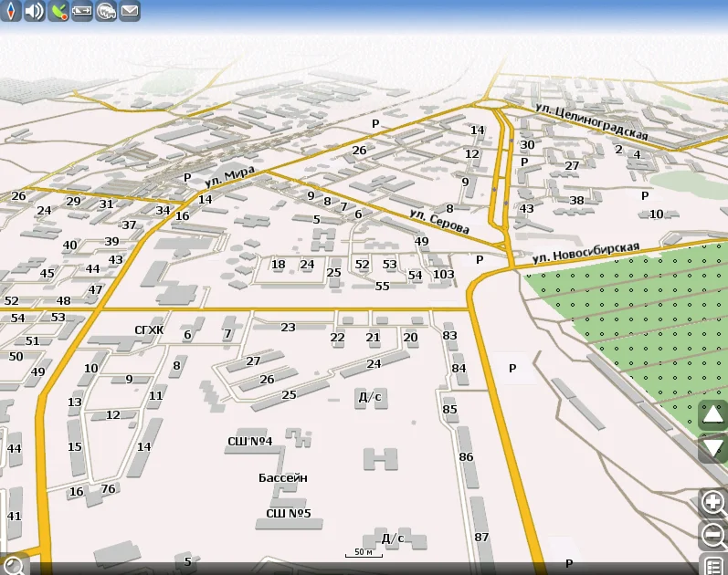Select the Бассейн point on map
This screenshot has width=728, height=575.
tap(283, 477)
